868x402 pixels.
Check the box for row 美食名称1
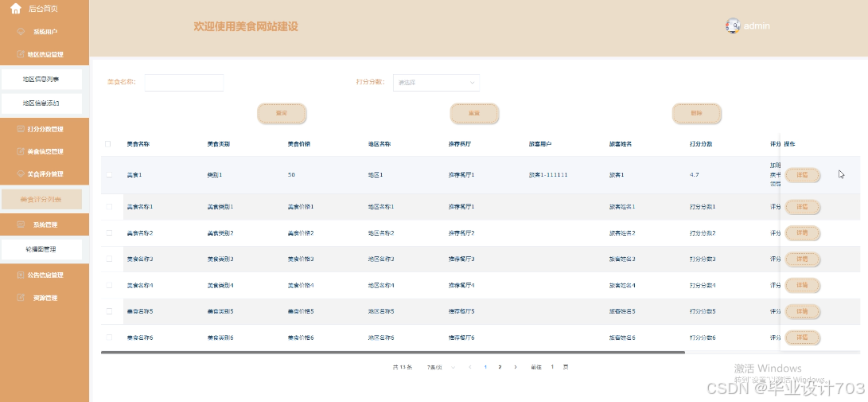(109, 206)
